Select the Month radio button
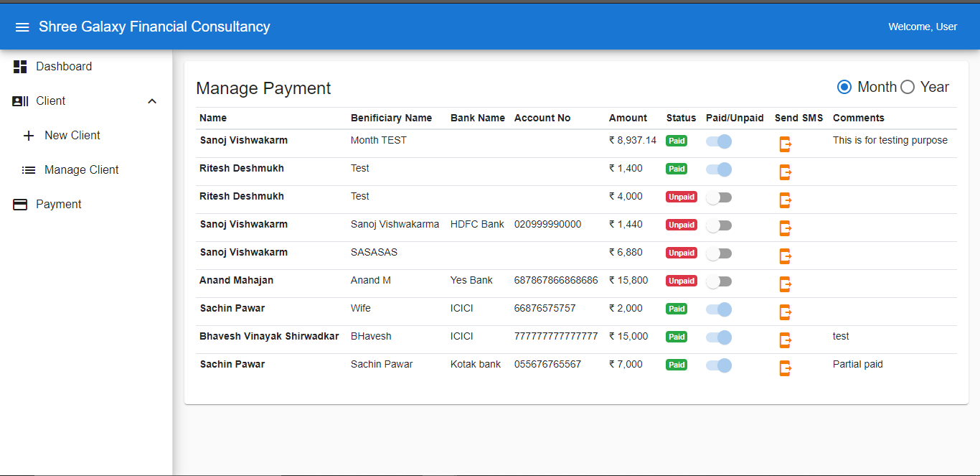 pos(844,86)
